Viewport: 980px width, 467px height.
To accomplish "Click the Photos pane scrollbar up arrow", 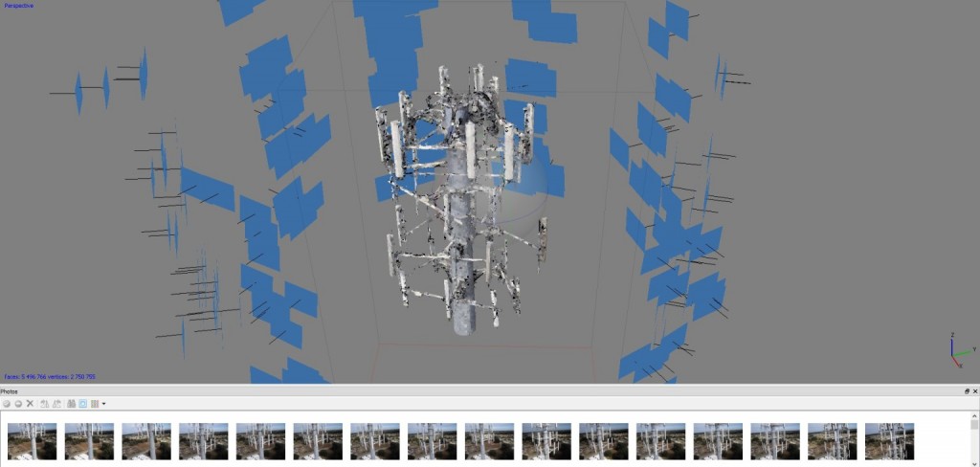I will 975,415.
